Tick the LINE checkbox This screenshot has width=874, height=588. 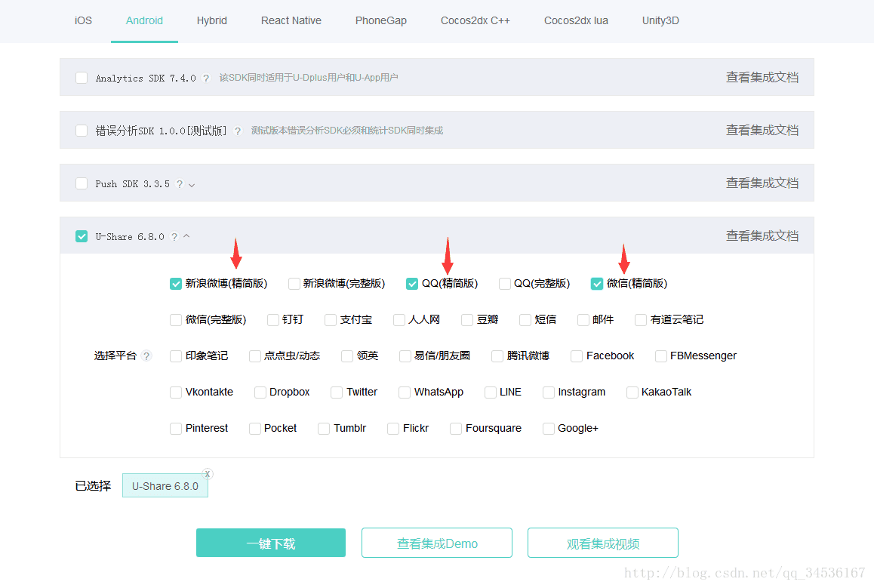(x=491, y=393)
